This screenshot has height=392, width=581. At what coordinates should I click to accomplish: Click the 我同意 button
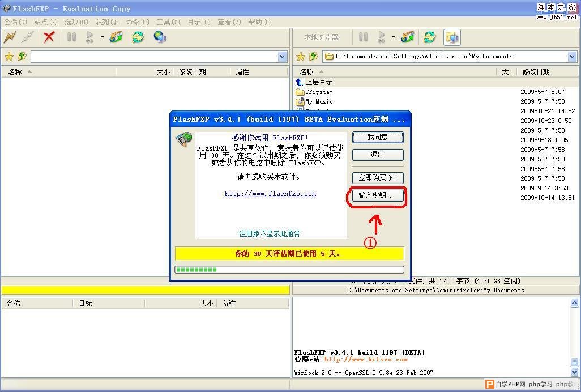coord(378,137)
